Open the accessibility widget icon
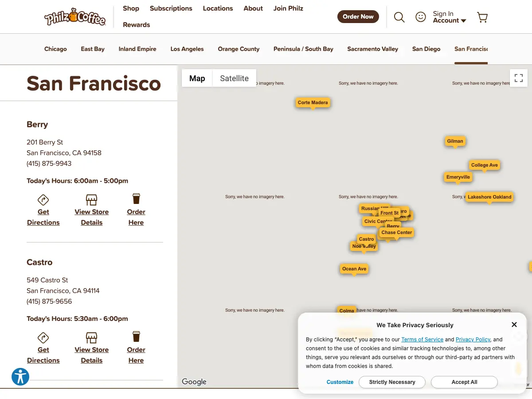This screenshot has height=399, width=532. click(20, 377)
